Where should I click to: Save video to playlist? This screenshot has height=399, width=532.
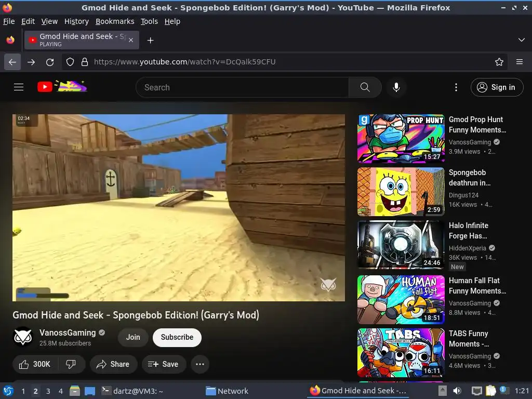click(x=164, y=364)
